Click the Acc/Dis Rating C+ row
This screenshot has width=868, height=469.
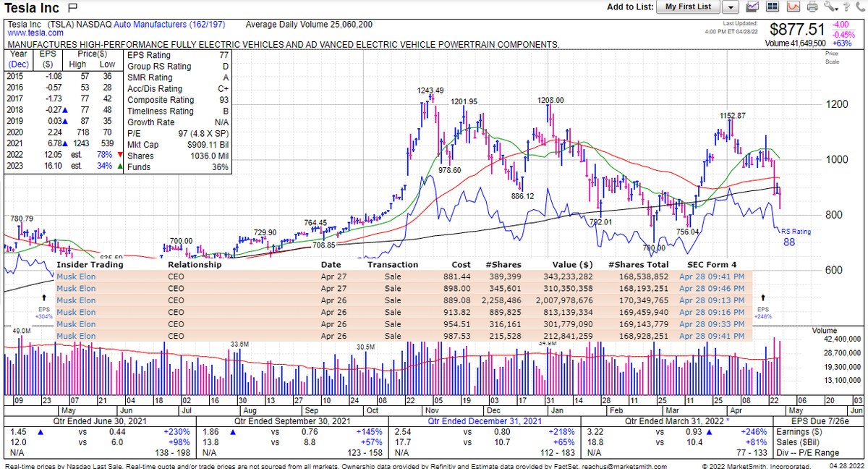point(177,88)
